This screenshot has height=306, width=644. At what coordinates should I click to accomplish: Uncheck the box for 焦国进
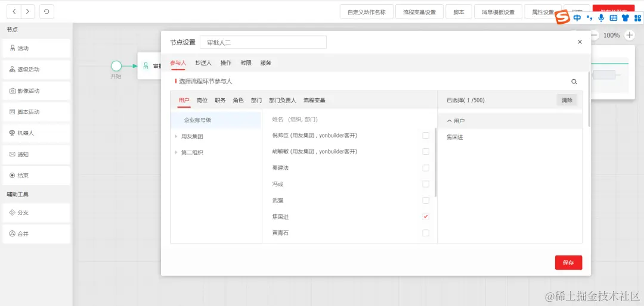point(426,217)
